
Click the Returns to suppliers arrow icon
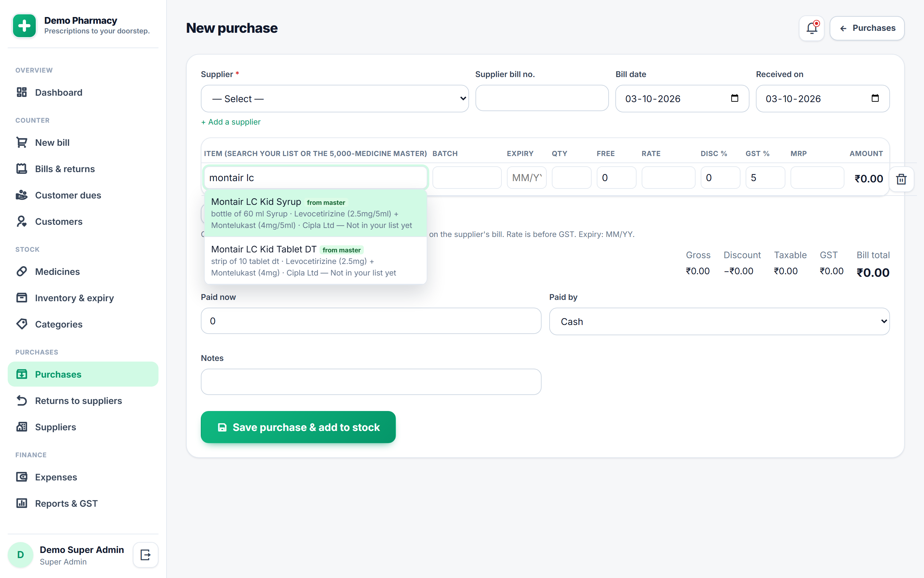coord(22,401)
